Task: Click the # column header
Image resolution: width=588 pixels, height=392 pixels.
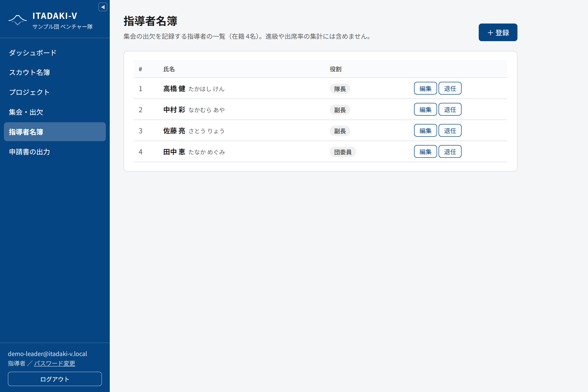Action: (140, 69)
